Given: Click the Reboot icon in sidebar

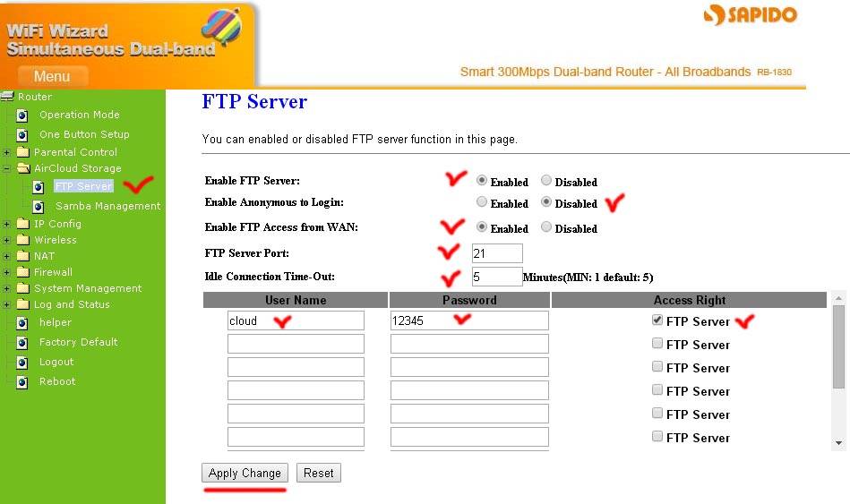Looking at the screenshot, I should [x=21, y=382].
